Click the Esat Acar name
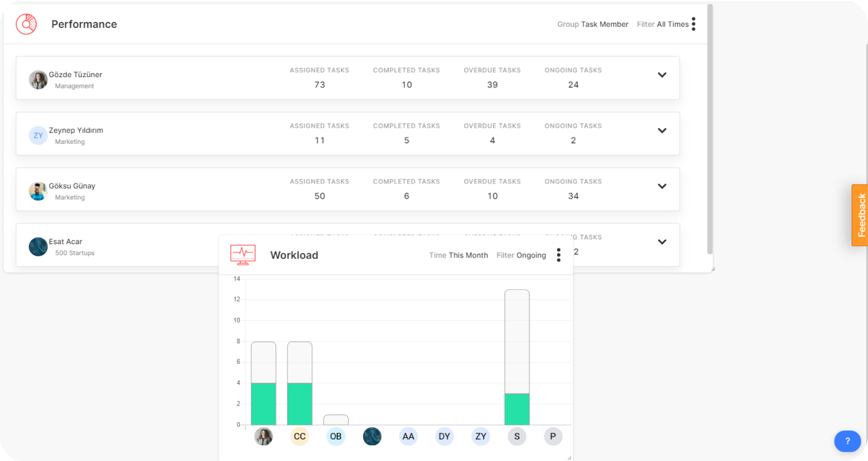The image size is (868, 461). coord(66,242)
